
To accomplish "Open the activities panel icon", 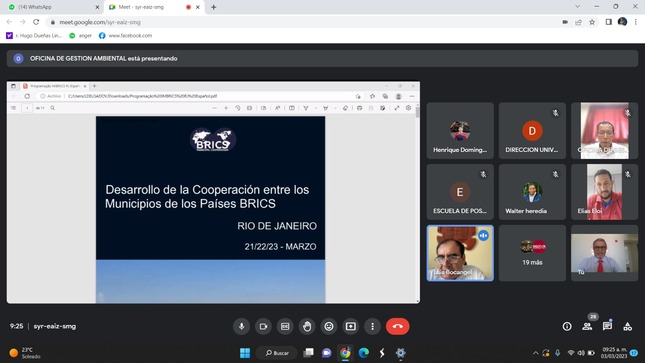I will [627, 326].
